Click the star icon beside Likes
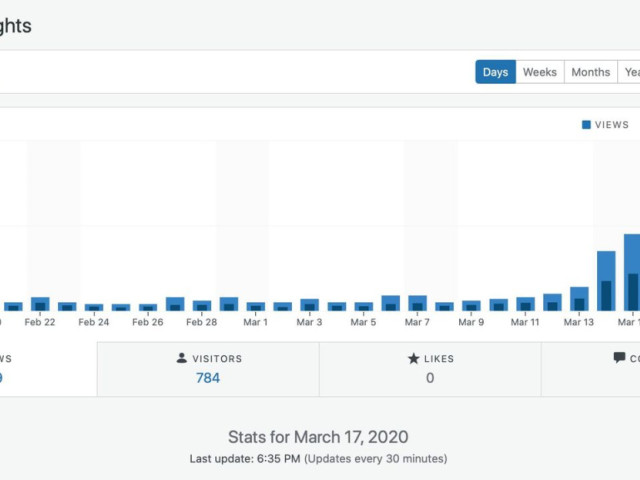Screen dimensions: 640x480 [x=413, y=358]
